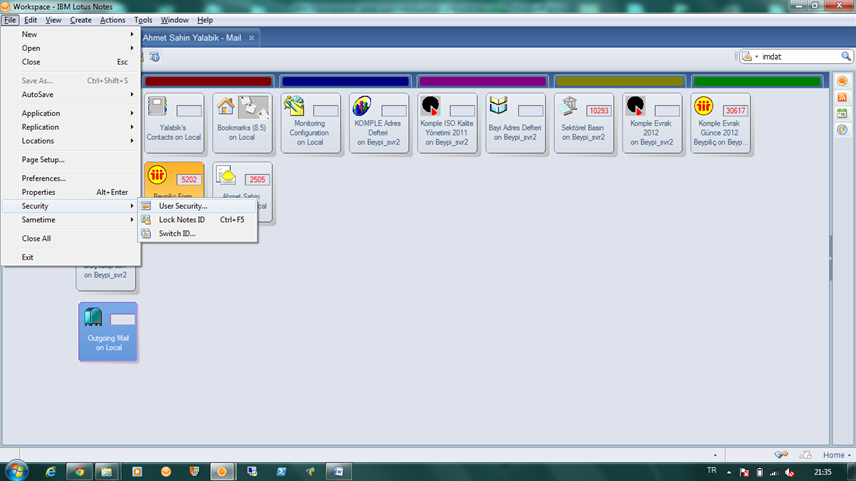Open Outgoing Mail on Local tile
The width and height of the screenshot is (856, 481).
coord(108,332)
